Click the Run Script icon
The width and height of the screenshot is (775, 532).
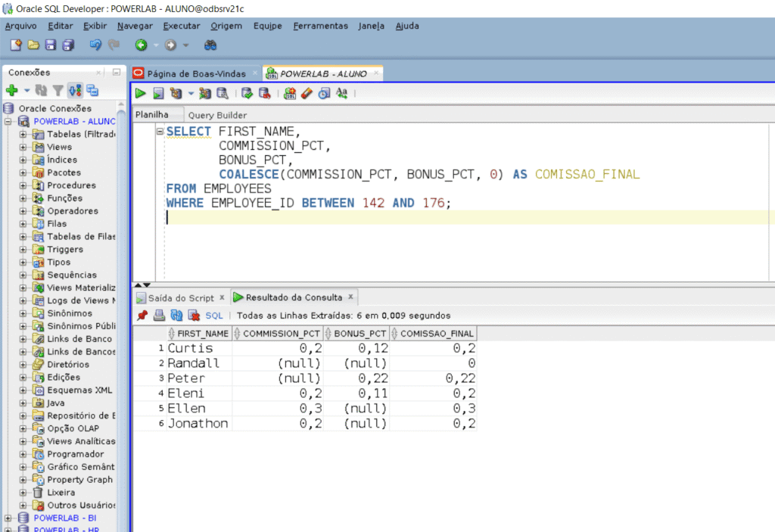pos(158,94)
